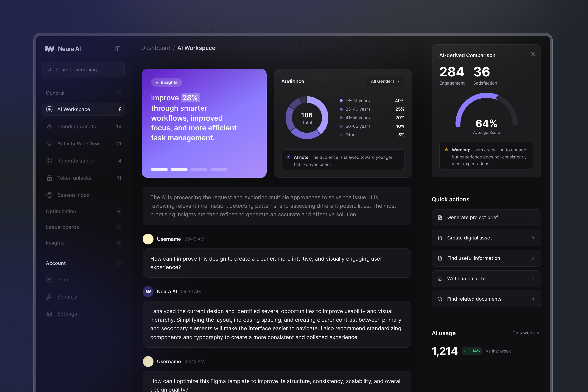The height and width of the screenshot is (392, 588).
Task: Click the Profile user icon
Action: (x=50, y=280)
